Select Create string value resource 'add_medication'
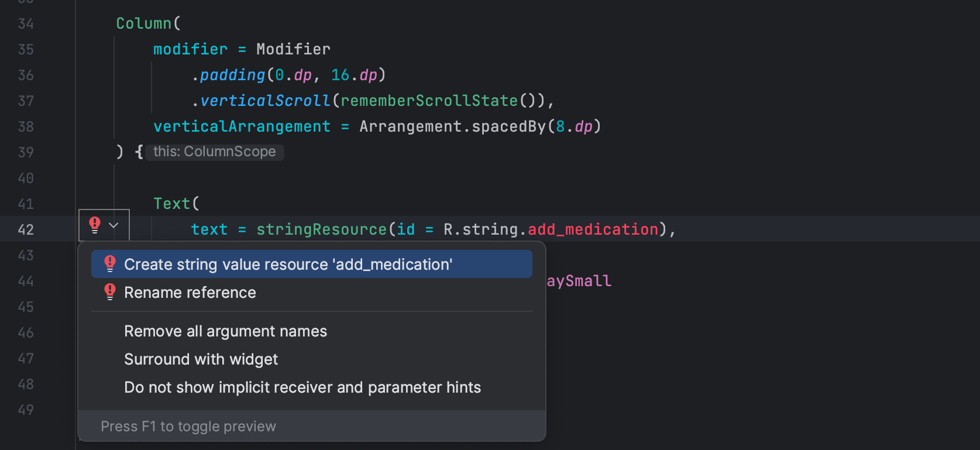This screenshot has width=980, height=450. [x=311, y=264]
